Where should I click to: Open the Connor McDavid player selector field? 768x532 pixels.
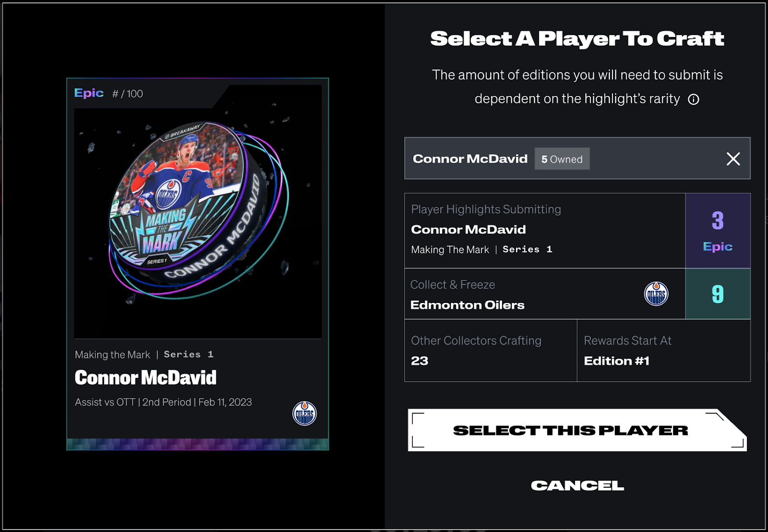(577, 158)
